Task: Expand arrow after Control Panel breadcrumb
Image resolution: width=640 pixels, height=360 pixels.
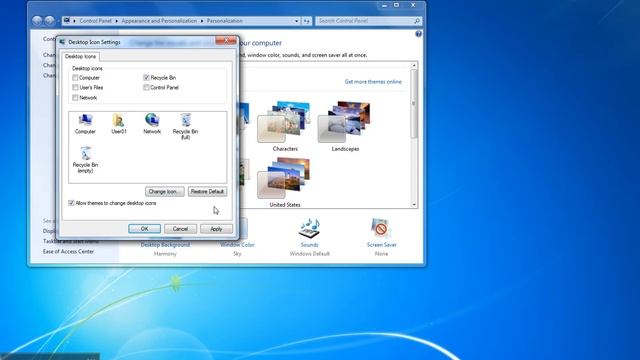Action: pyautogui.click(x=116, y=21)
